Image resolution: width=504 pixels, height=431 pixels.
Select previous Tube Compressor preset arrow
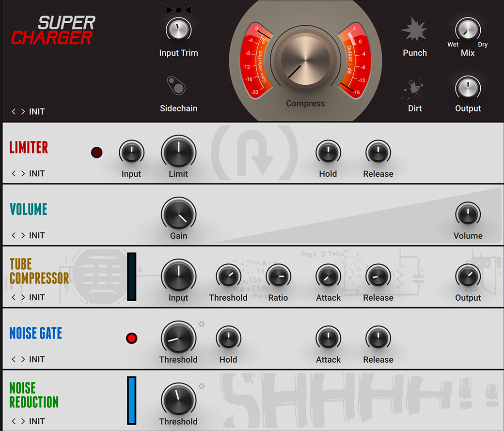pyautogui.click(x=14, y=297)
